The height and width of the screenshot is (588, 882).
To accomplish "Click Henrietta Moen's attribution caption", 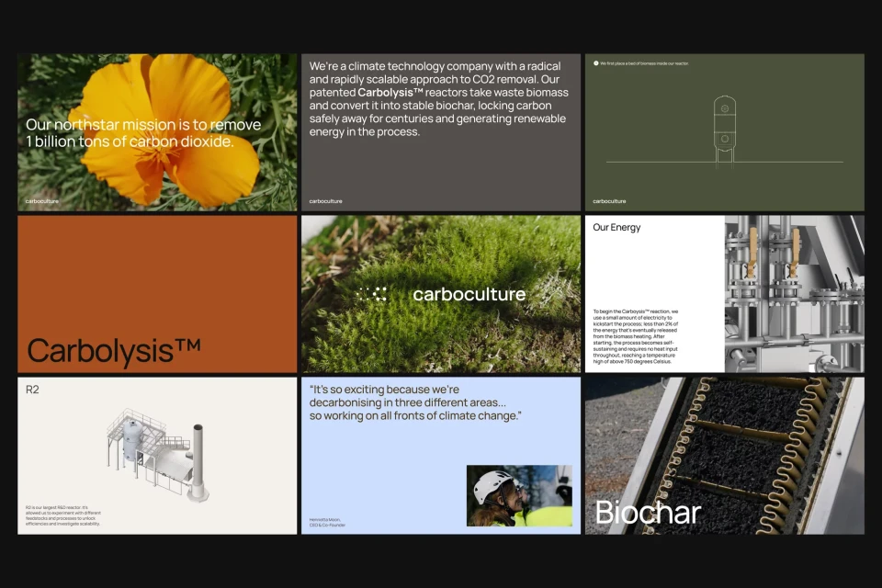I will 329,521.
